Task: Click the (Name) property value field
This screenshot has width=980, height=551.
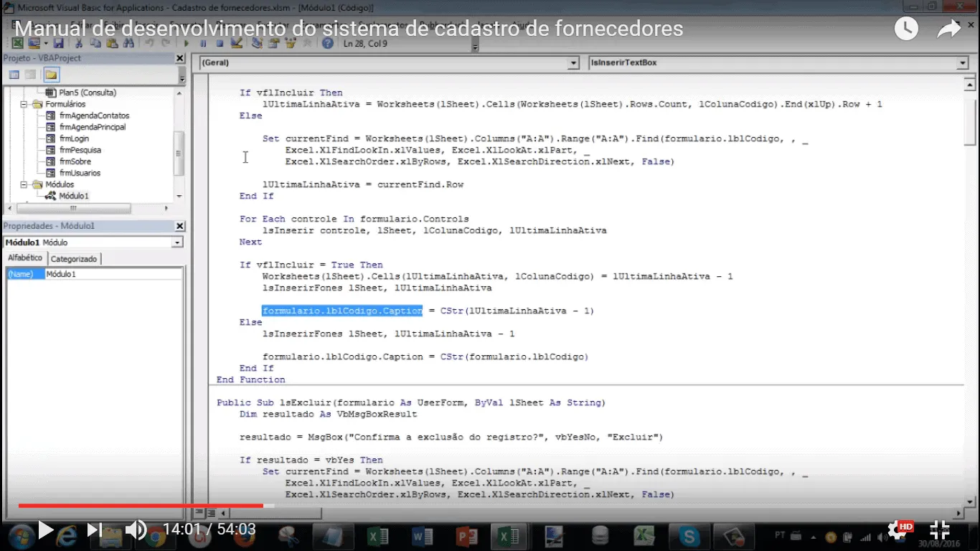Action: [113, 274]
